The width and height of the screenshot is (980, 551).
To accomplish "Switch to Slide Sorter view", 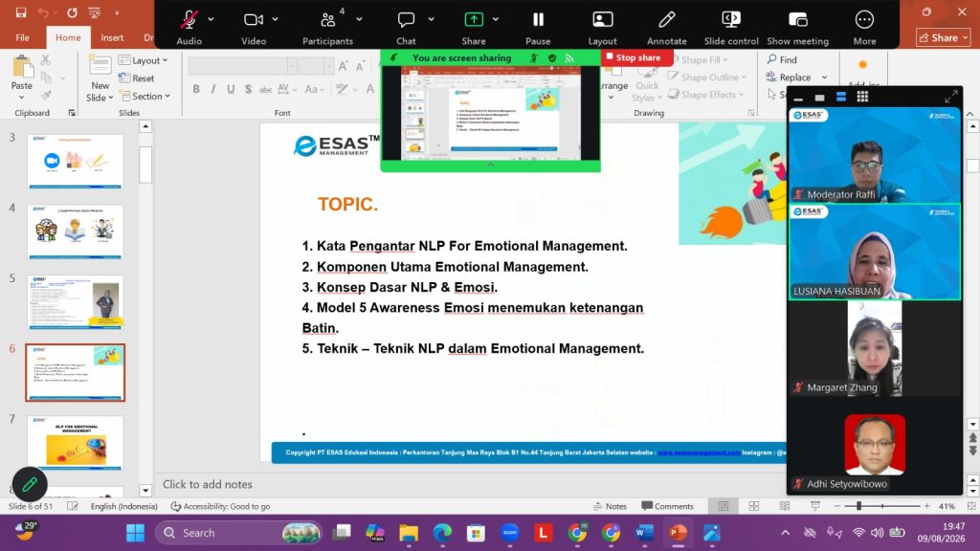I will pyautogui.click(x=754, y=506).
